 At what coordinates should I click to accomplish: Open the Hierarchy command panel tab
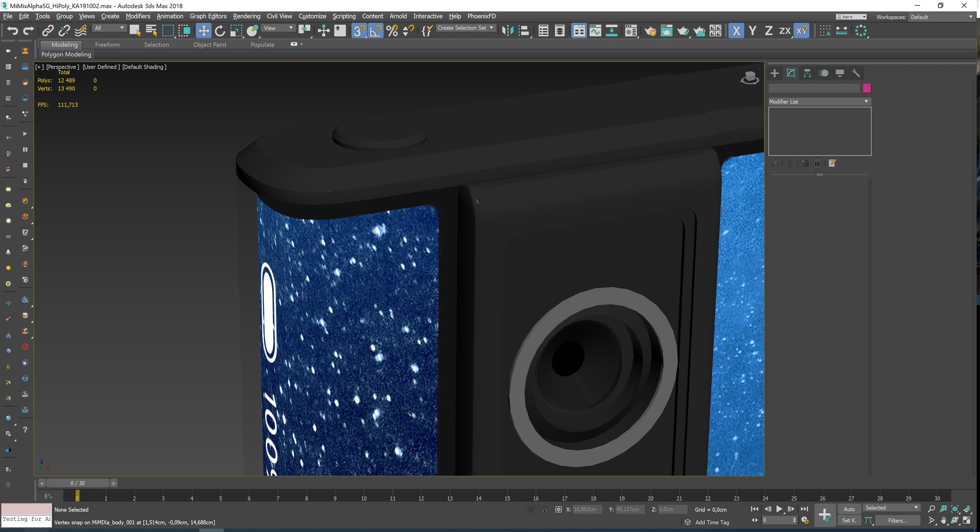(807, 73)
